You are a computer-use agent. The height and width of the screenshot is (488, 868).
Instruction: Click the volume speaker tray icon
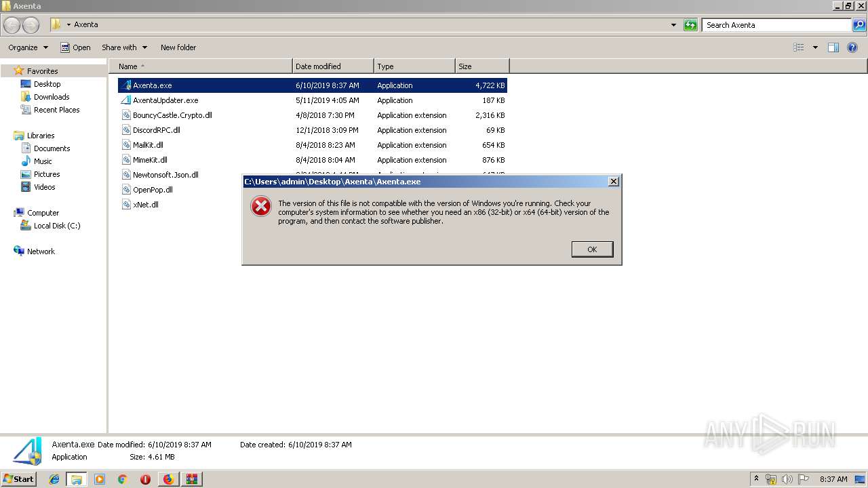click(x=787, y=479)
